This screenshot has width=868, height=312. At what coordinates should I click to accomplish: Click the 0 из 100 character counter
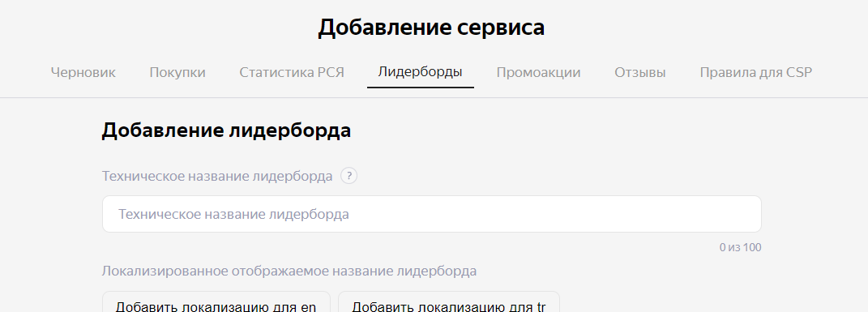[740, 247]
